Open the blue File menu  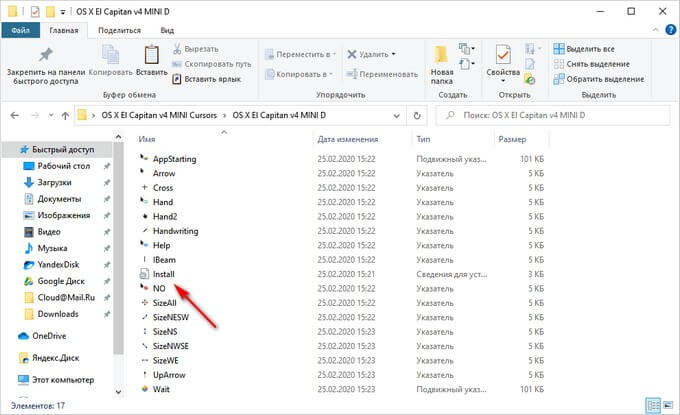(x=20, y=30)
